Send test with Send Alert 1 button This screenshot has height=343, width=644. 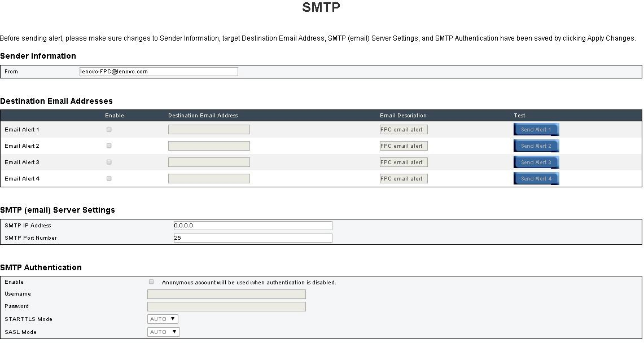536,130
